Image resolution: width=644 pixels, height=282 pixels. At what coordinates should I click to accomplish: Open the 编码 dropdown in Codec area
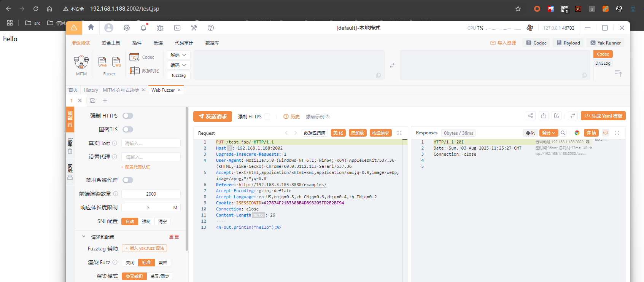(x=178, y=65)
